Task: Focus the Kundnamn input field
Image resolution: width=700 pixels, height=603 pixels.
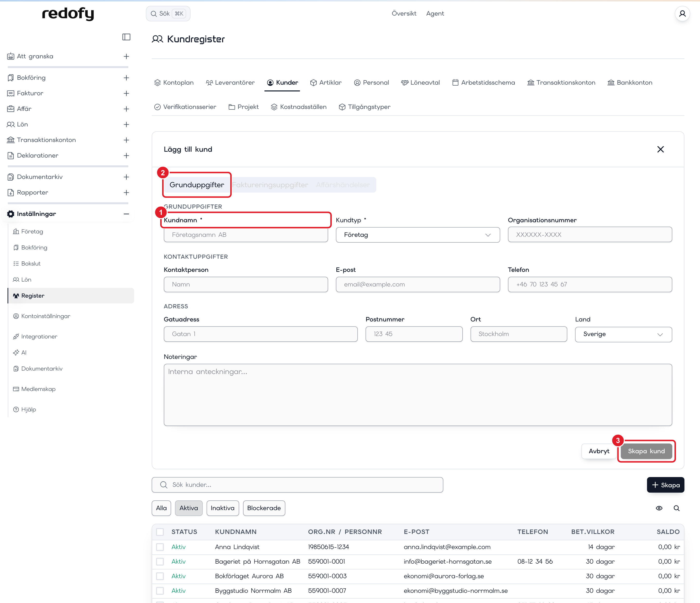Action: 246,235
